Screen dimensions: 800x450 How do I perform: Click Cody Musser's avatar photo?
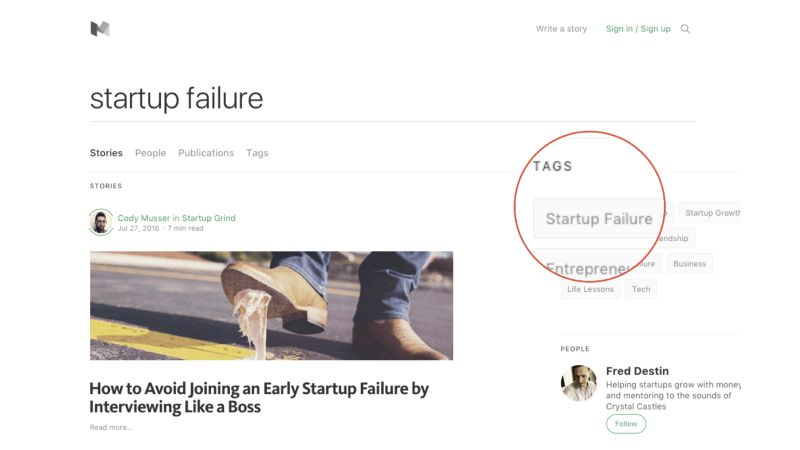point(101,222)
